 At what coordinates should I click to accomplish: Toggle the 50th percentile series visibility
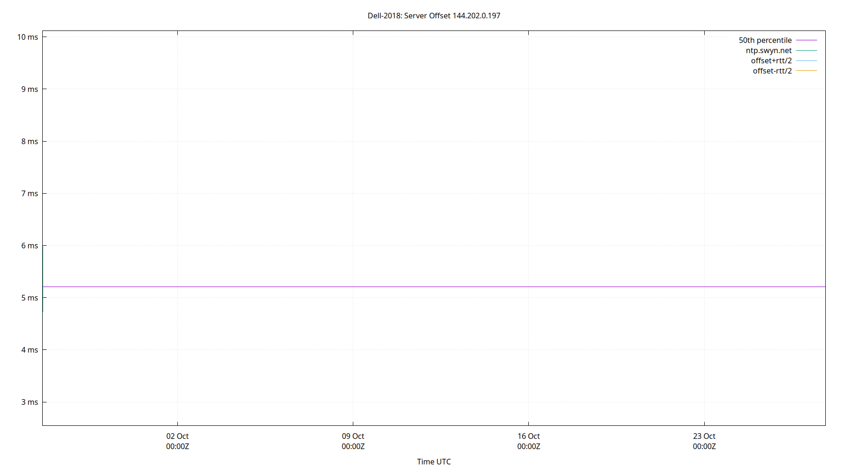point(765,40)
